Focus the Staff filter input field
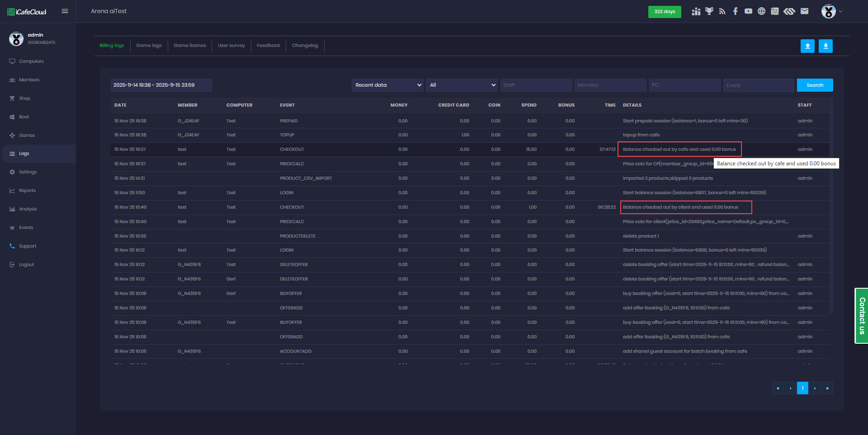The image size is (868, 435). pyautogui.click(x=536, y=85)
